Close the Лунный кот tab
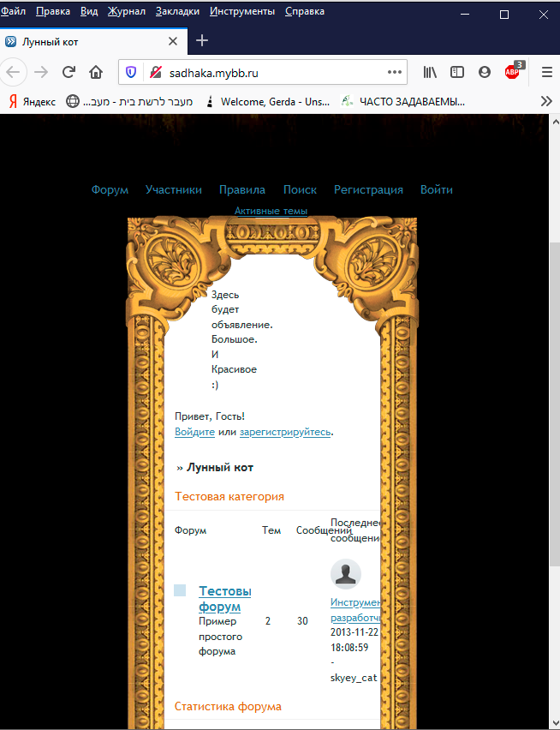Image resolution: width=560 pixels, height=730 pixels. point(173,41)
